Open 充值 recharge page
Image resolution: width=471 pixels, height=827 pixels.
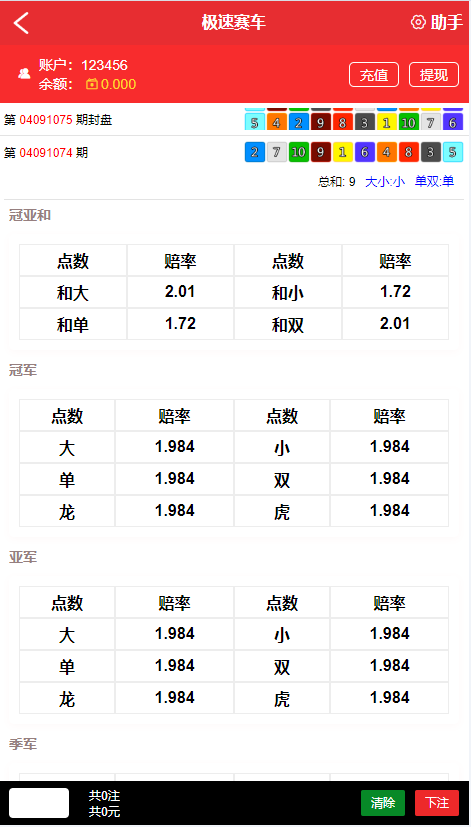pos(374,75)
